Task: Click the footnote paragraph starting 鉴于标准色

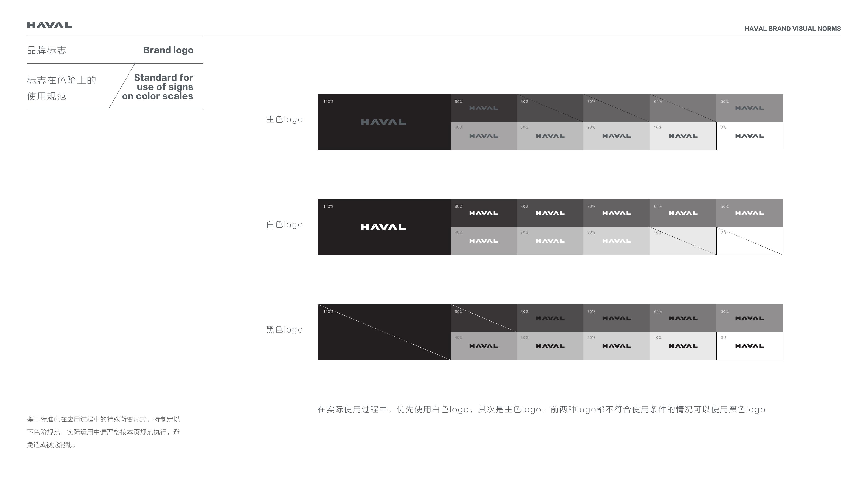Action: 103,432
